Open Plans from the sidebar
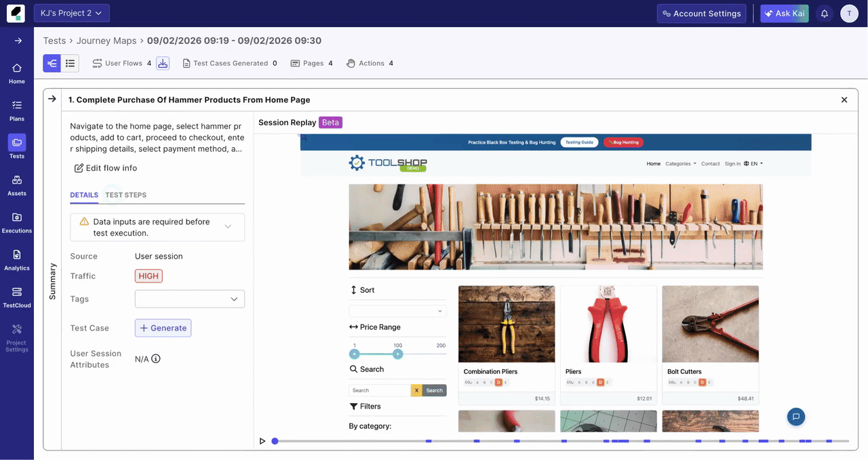The width and height of the screenshot is (868, 460). [17, 110]
